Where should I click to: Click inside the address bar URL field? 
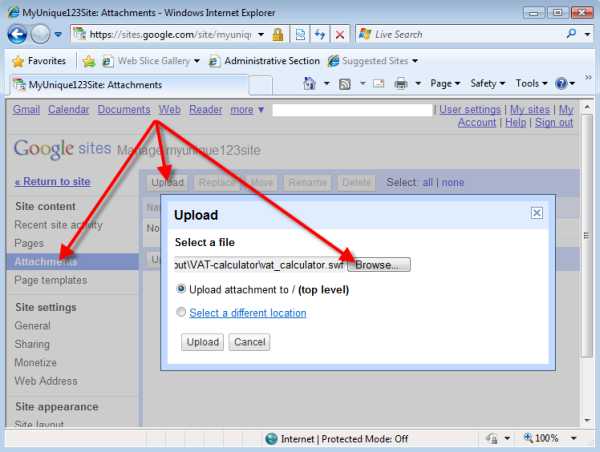(x=170, y=34)
